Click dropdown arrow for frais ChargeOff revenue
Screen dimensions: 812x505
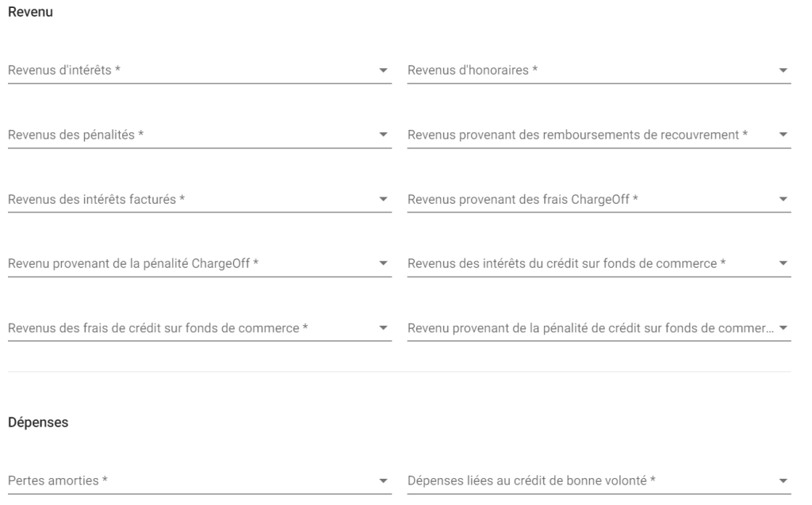783,200
